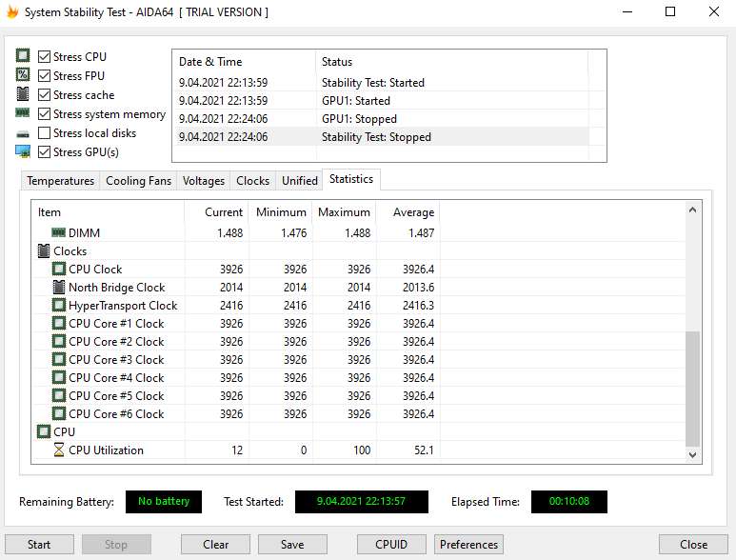This screenshot has width=736, height=560.
Task: Click the RAM stick icon beside Stress system memory
Action: 23,112
